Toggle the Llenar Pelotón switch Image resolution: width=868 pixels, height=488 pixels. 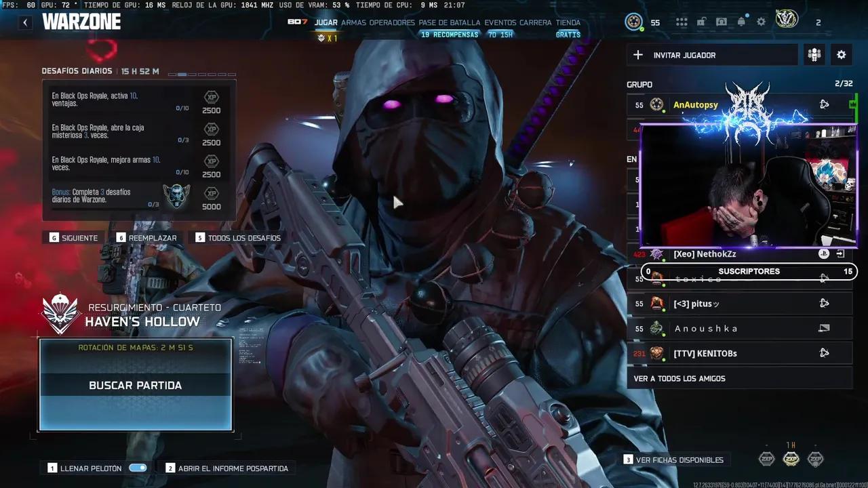pyautogui.click(x=138, y=468)
